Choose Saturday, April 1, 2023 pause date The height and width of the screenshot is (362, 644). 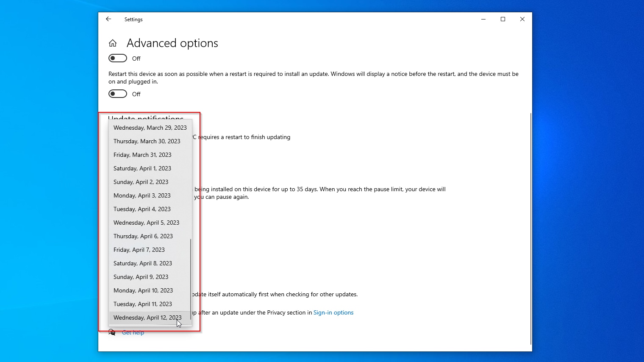142,168
